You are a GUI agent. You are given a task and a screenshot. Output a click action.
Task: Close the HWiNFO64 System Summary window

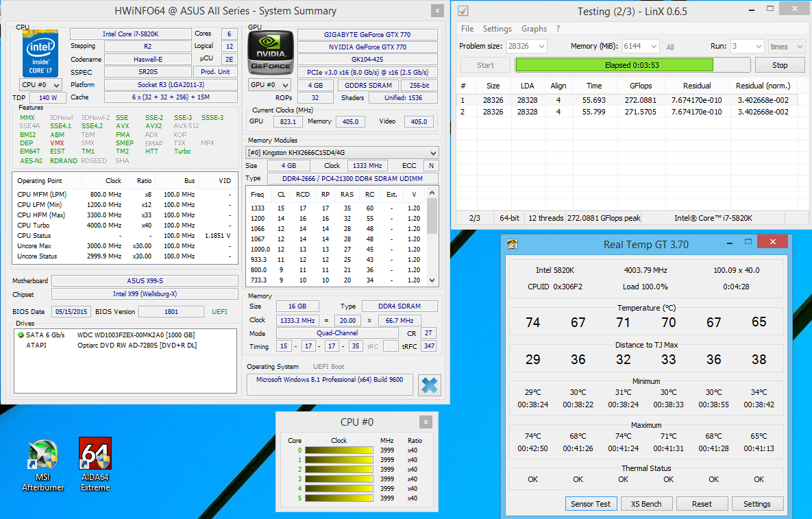point(438,10)
